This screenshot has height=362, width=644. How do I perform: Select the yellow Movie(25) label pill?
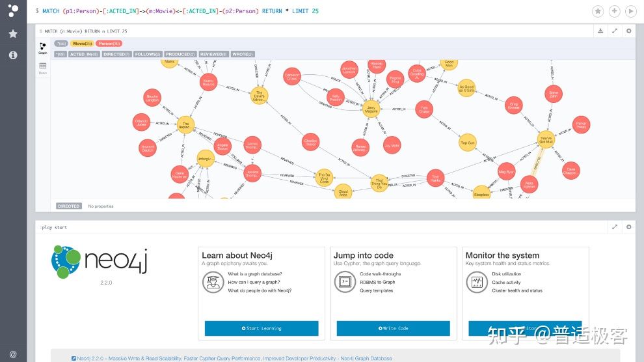tap(82, 44)
